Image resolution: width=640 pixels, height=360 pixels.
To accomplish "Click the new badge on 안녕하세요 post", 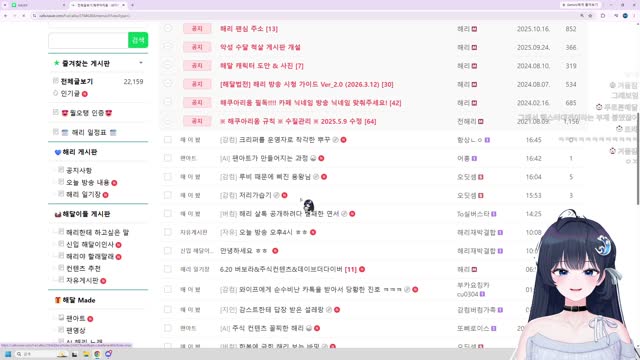I will coord(275,251).
